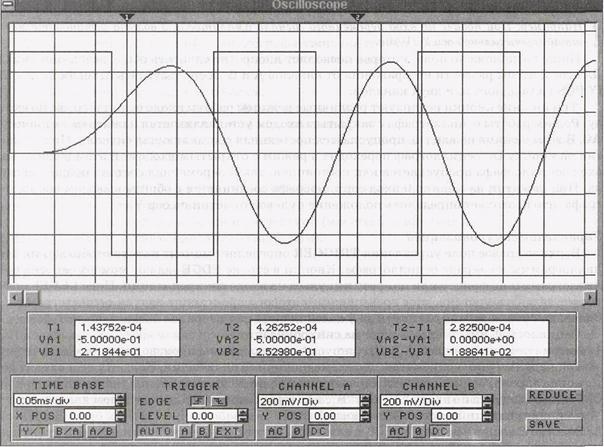Set Channel B coupling to AC
The height and width of the screenshot is (447, 604).
coord(398,431)
